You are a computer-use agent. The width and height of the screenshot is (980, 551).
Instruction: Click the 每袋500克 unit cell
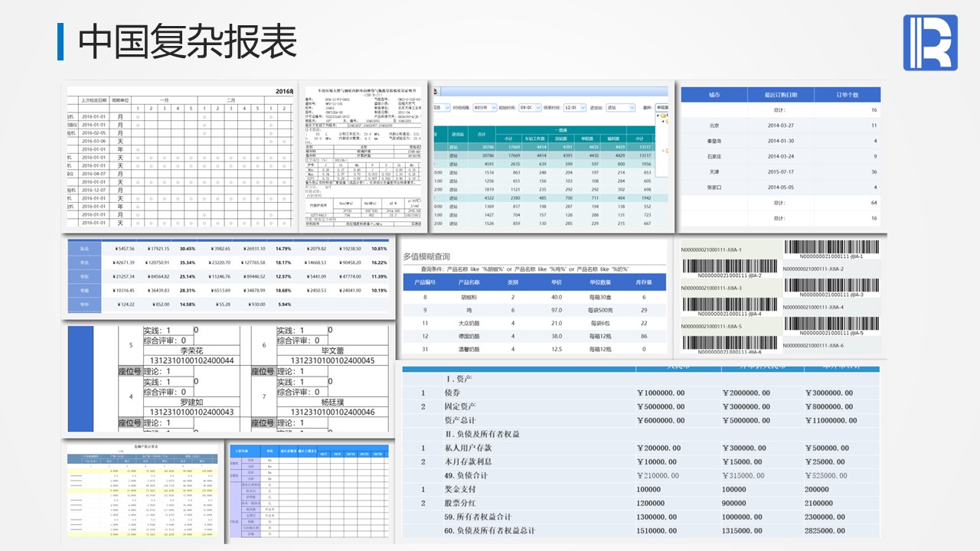(x=600, y=310)
